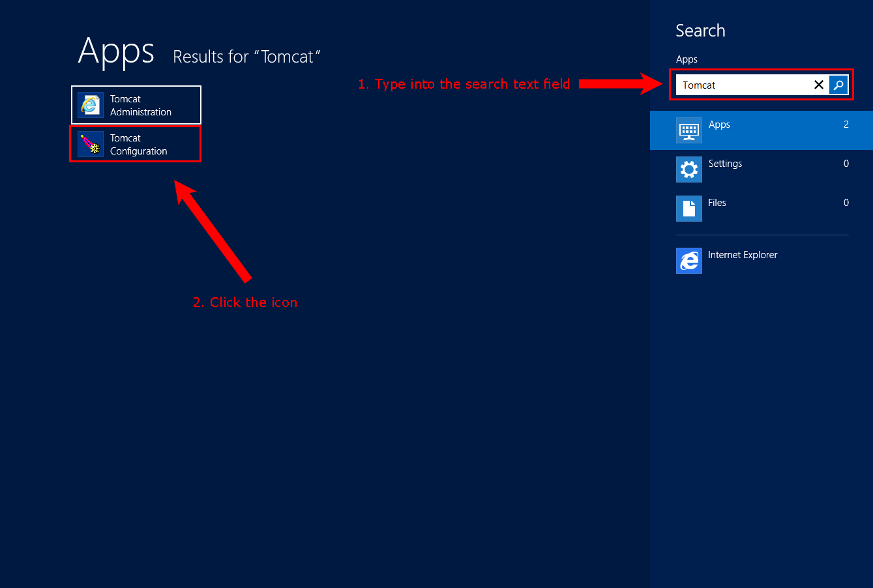This screenshot has width=873, height=588.
Task: Open the Tomcat Administration app icon
Action: coord(91,105)
